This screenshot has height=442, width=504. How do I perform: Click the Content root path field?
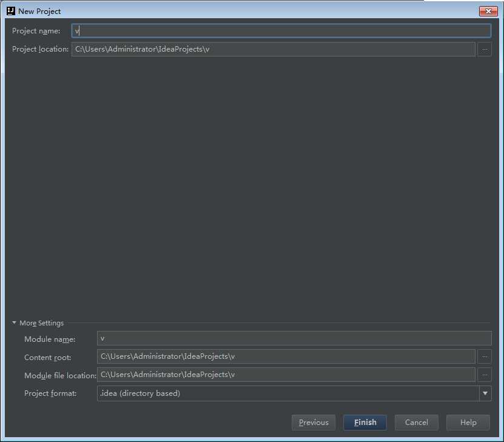pyautogui.click(x=286, y=356)
